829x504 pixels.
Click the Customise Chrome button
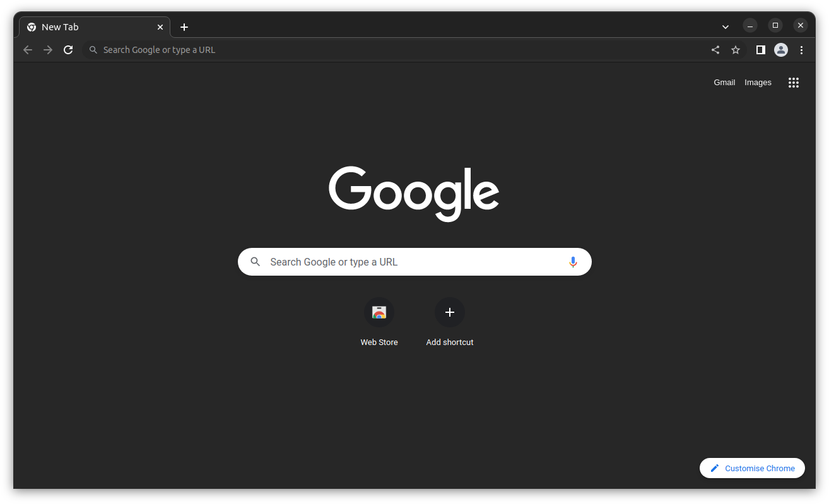coord(752,468)
